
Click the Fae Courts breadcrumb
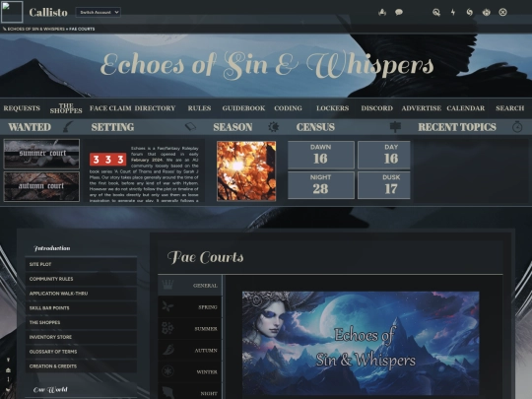pyautogui.click(x=82, y=29)
